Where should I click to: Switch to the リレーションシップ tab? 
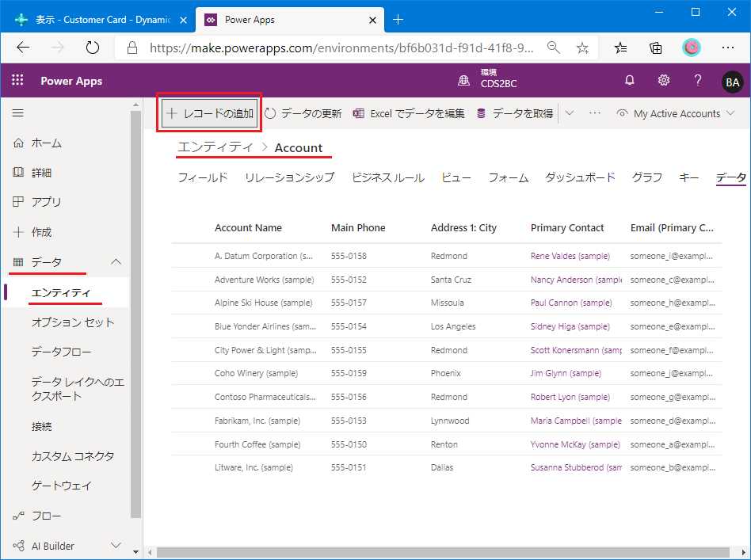pos(290,177)
